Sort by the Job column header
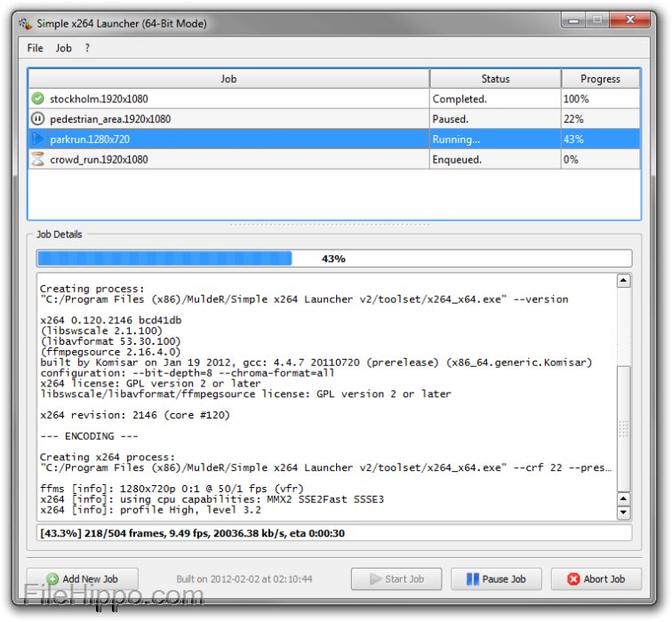This screenshot has height=622, width=672. [228, 79]
